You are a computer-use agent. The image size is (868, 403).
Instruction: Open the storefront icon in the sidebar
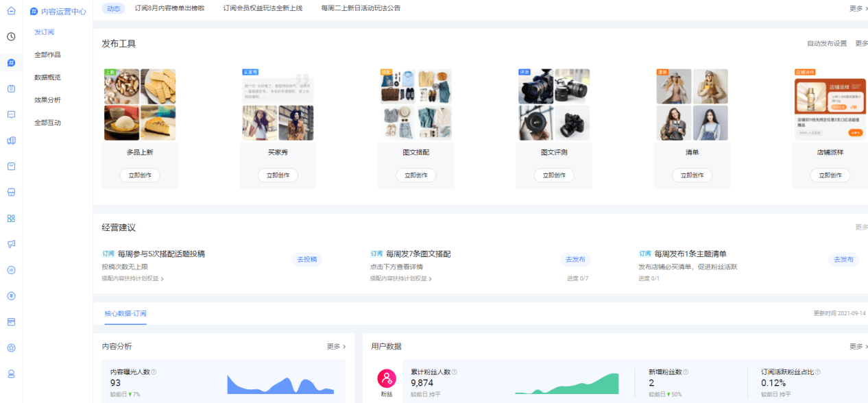(x=11, y=192)
